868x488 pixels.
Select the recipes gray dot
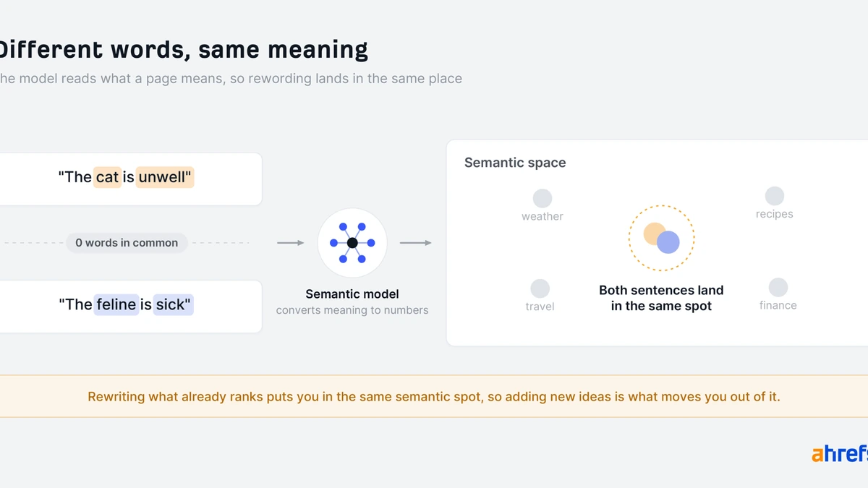pyautogui.click(x=775, y=196)
